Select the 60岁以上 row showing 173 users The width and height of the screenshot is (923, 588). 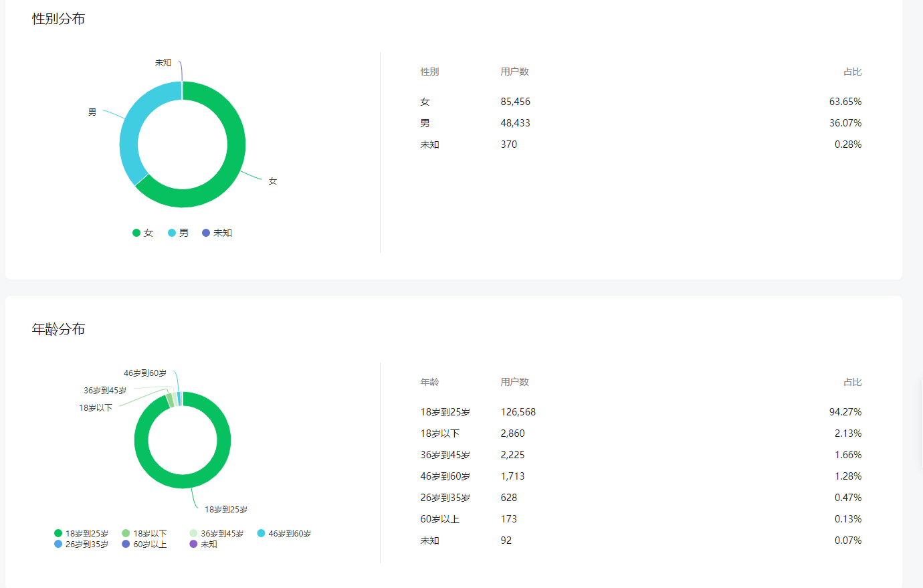coord(641,519)
